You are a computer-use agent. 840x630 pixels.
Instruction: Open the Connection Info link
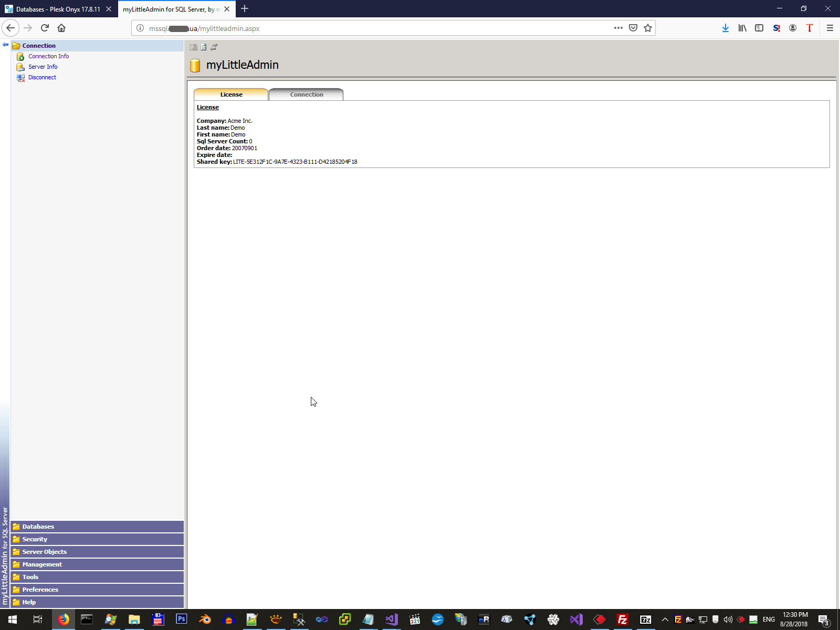click(48, 56)
